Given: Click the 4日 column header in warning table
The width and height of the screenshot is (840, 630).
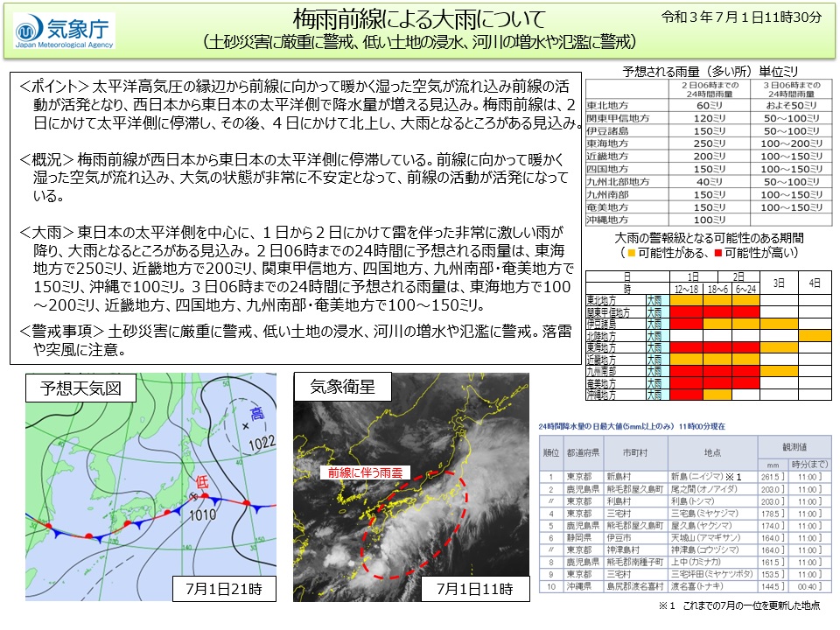Looking at the screenshot, I should 815,283.
